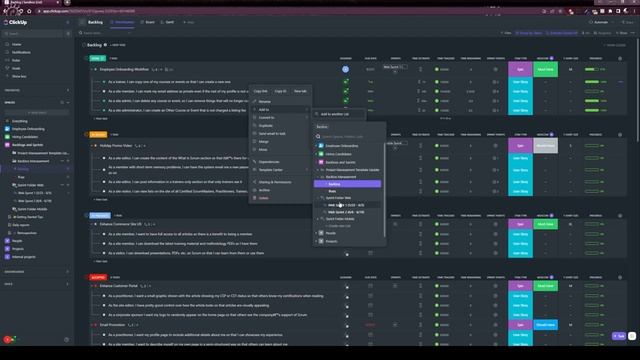Viewport: 640px width, 360px height.
Task: Open the help icon at sidebar bottom
Action: pyautogui.click(x=67, y=339)
